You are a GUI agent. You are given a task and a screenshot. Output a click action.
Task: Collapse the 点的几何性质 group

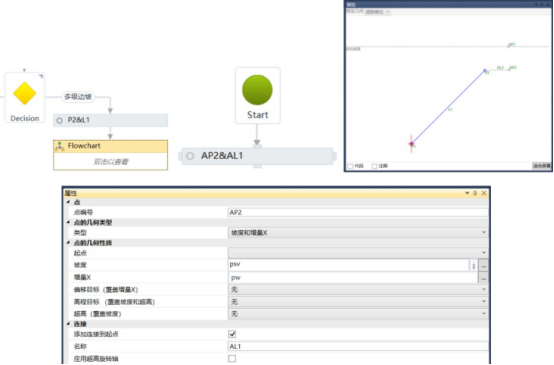tap(69, 242)
